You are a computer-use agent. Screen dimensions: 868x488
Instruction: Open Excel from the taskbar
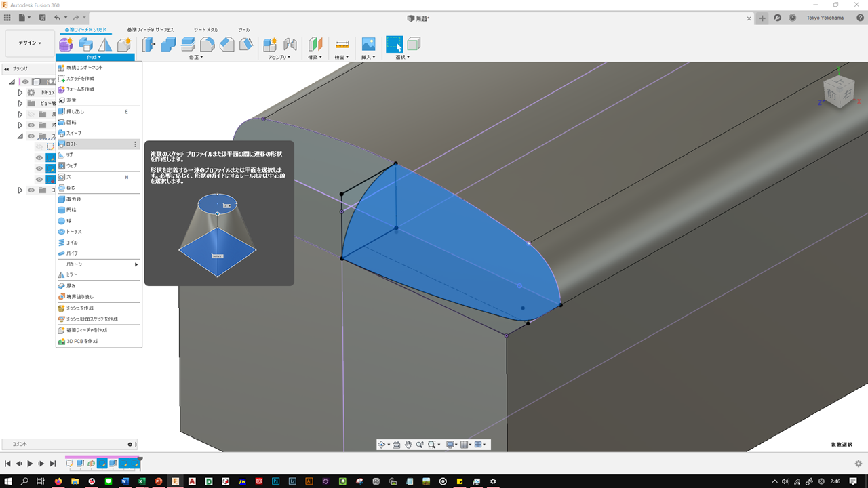(x=142, y=481)
